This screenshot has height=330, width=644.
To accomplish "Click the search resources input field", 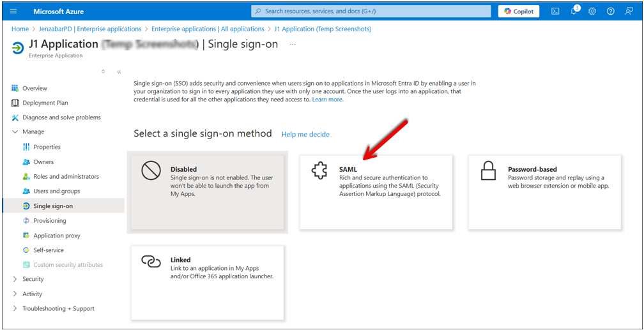I will click(x=371, y=11).
